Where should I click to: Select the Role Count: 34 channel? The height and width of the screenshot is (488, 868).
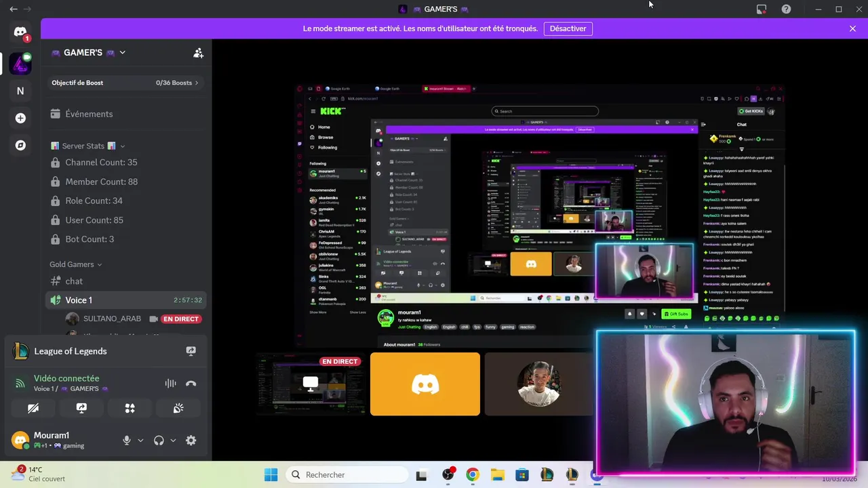pyautogui.click(x=126, y=201)
